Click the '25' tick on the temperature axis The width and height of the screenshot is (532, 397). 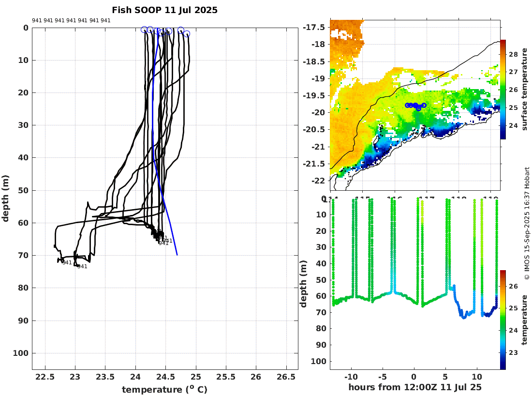(196, 377)
